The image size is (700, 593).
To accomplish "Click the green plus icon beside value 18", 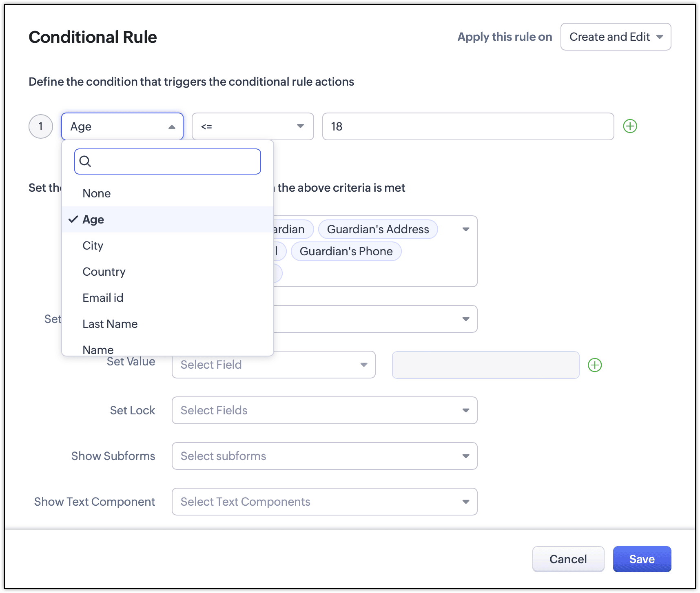I will (630, 126).
